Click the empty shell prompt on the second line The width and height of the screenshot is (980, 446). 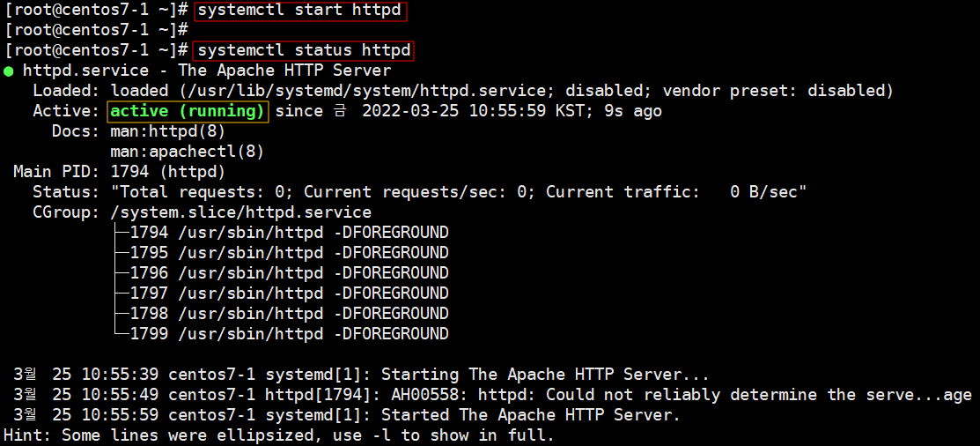click(x=97, y=30)
